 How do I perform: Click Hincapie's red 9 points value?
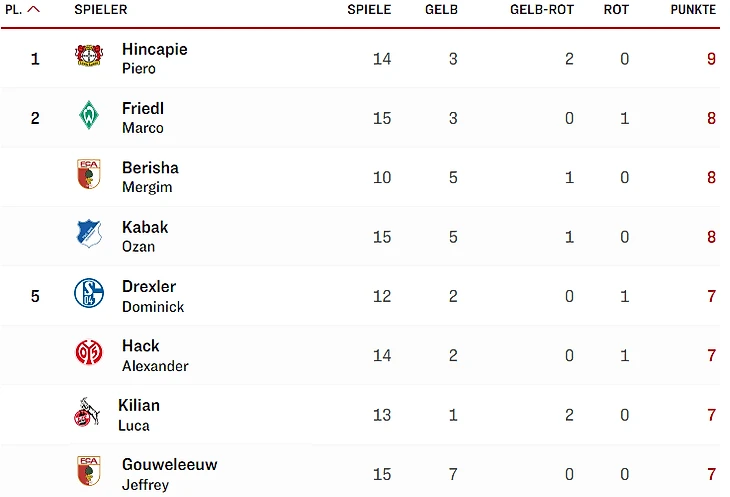711,59
